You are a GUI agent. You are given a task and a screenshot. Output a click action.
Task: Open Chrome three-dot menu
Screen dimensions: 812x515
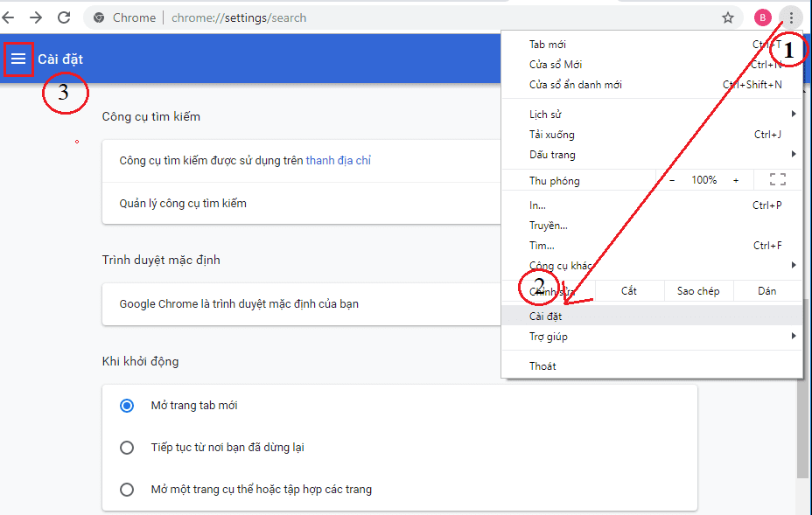point(791,17)
